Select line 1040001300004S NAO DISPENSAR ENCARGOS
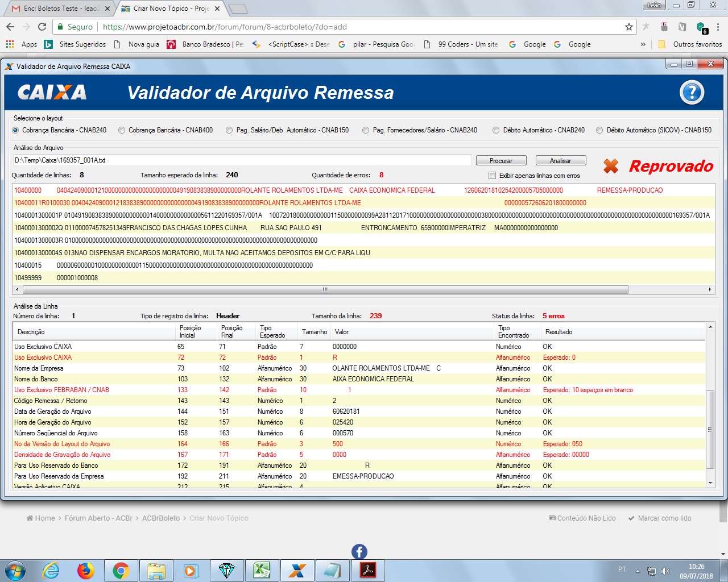This screenshot has width=728, height=582. (363, 253)
